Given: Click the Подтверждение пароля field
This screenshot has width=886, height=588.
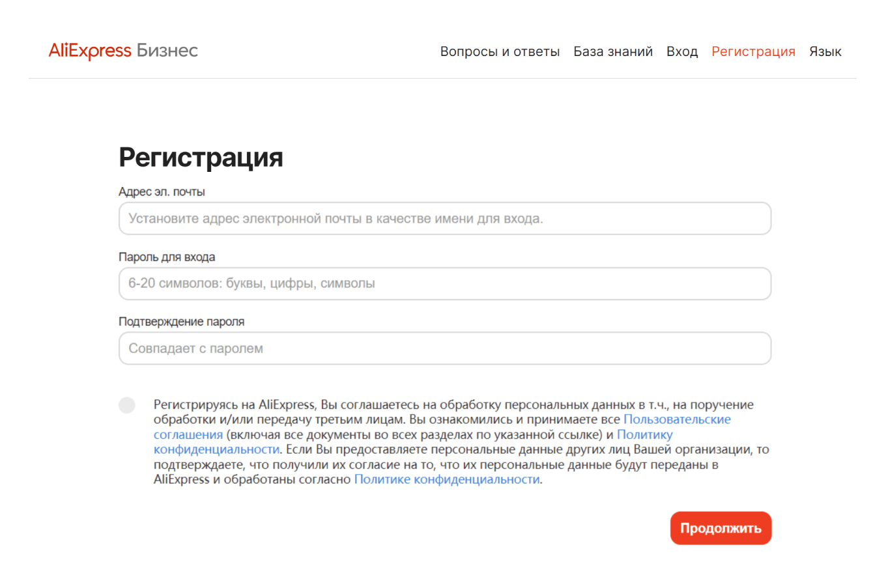Looking at the screenshot, I should pyautogui.click(x=444, y=348).
